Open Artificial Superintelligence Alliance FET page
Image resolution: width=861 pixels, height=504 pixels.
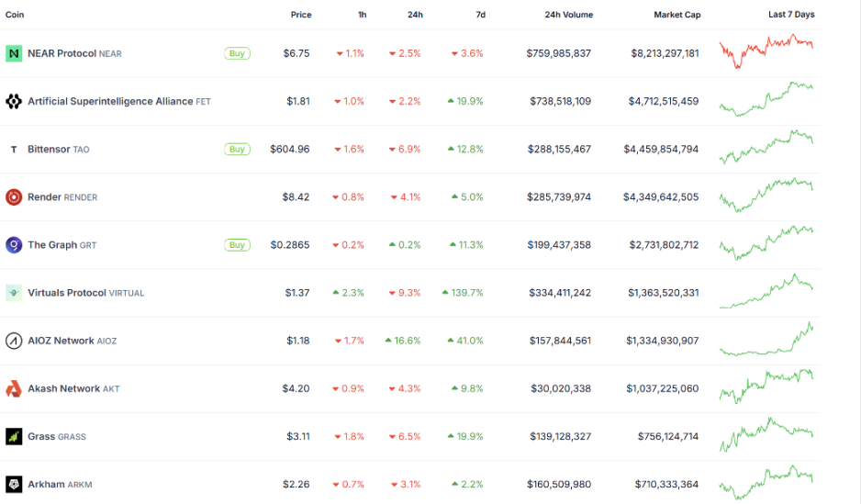119,101
